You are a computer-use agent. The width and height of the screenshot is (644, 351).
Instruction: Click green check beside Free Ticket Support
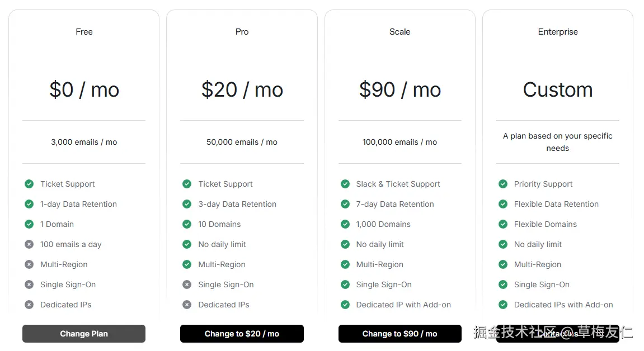click(29, 184)
